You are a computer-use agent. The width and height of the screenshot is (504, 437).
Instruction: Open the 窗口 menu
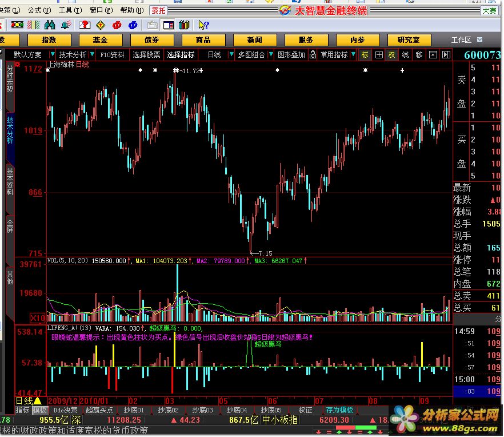[101, 10]
